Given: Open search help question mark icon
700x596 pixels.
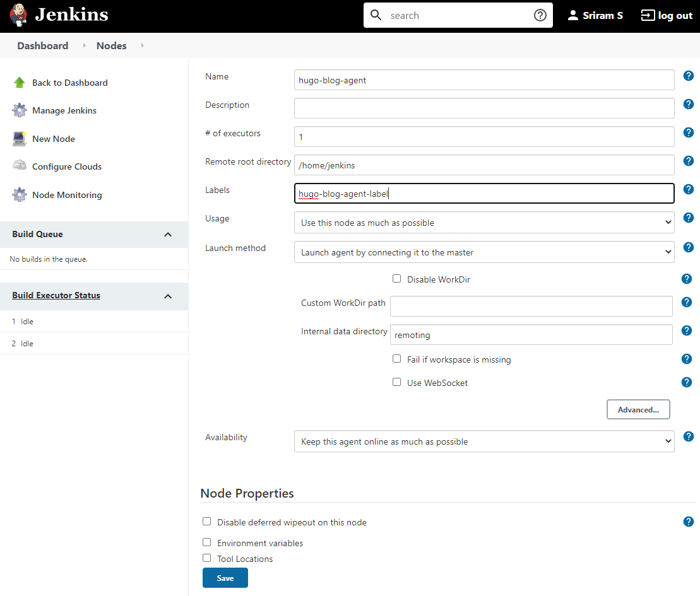Looking at the screenshot, I should coord(540,15).
